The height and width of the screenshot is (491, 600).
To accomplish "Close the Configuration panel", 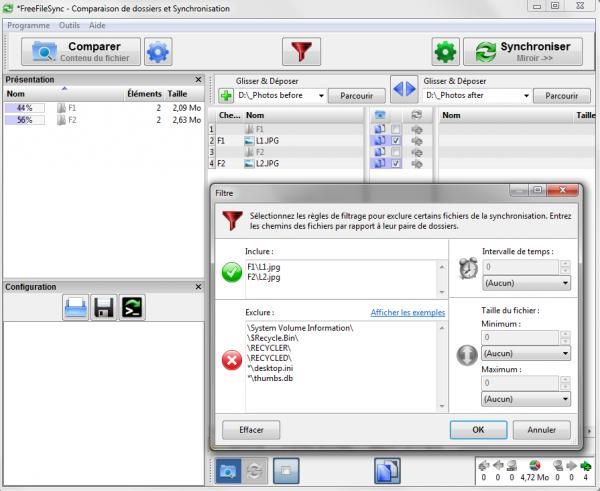I will coord(198,287).
